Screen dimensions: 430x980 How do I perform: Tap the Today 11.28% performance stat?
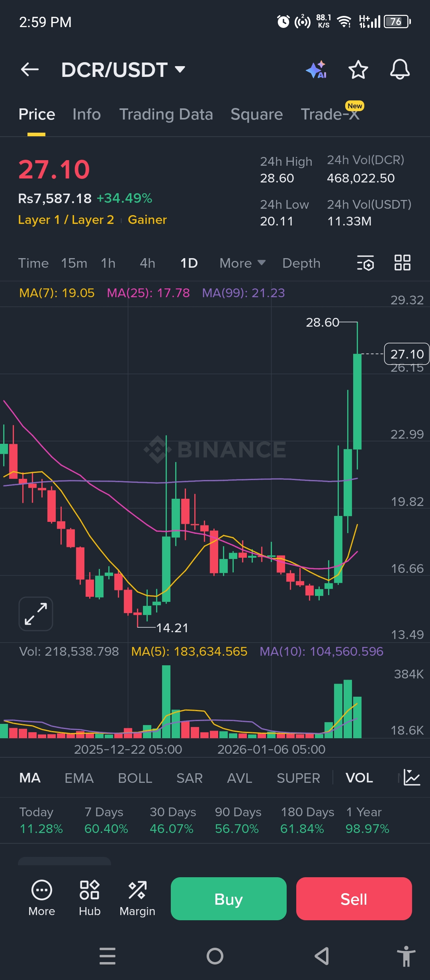coord(41,820)
